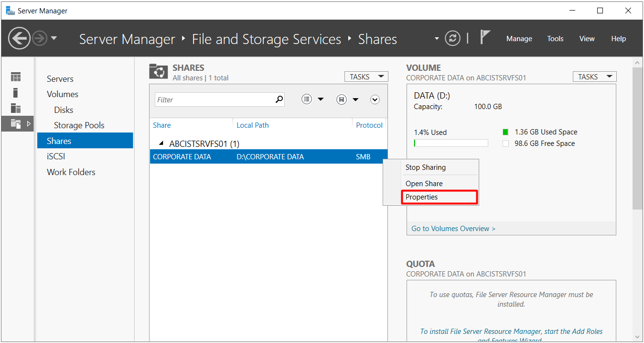
Task: Click the install File Server Resource Manager link
Action: pos(511,336)
